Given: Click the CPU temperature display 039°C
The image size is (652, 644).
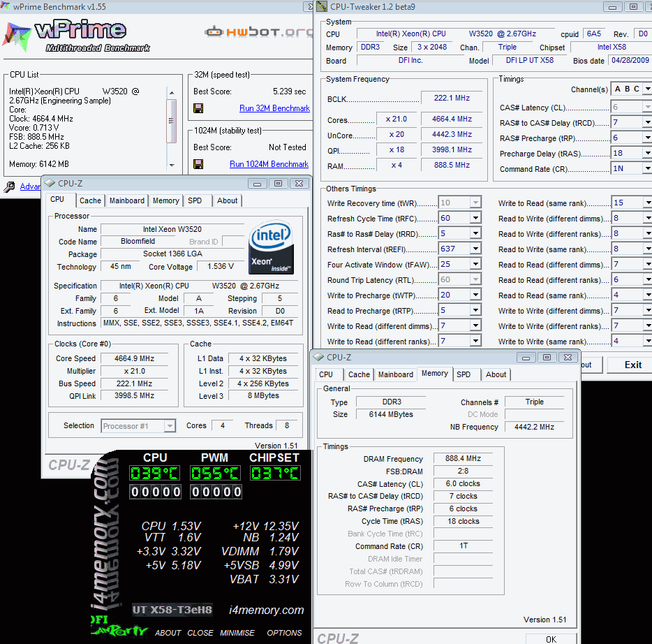Looking at the screenshot, I should 155,473.
